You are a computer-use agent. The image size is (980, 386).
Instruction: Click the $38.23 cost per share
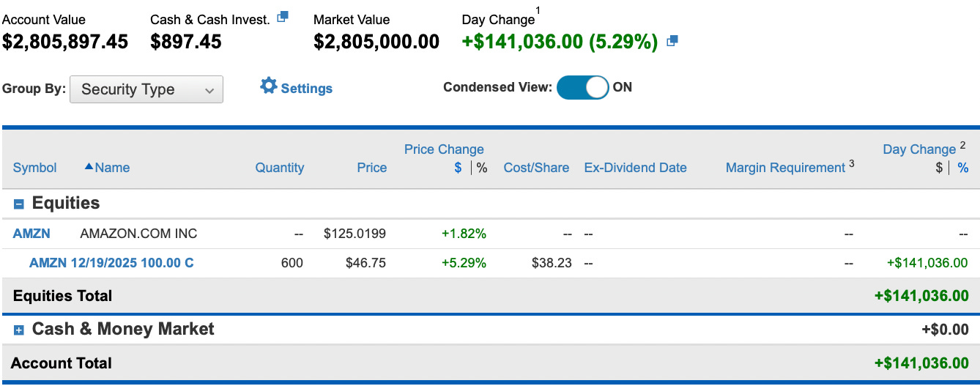[552, 262]
